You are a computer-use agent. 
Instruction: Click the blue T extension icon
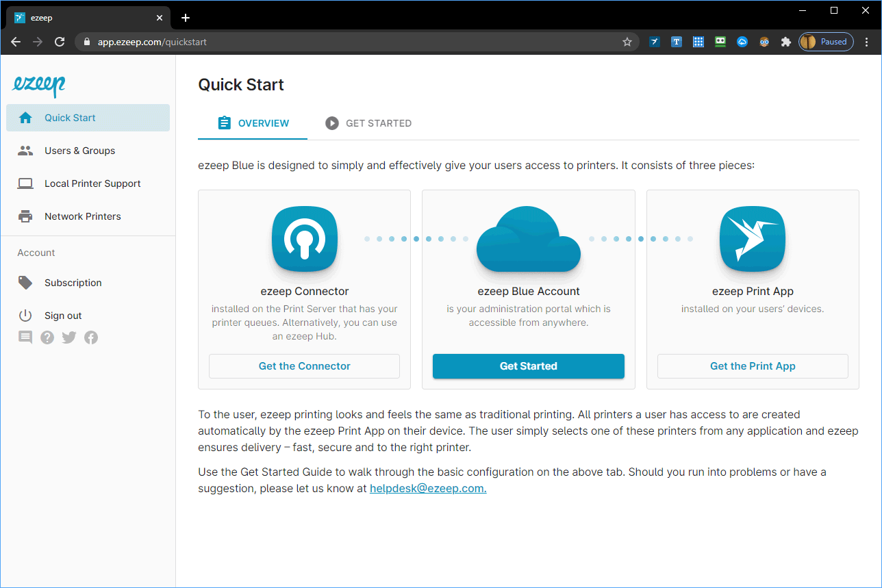point(677,42)
